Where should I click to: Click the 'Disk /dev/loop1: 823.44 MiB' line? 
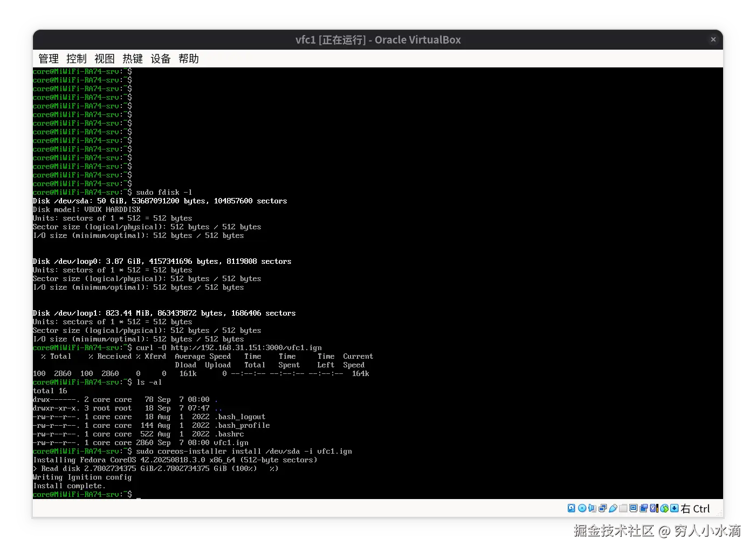coord(164,313)
